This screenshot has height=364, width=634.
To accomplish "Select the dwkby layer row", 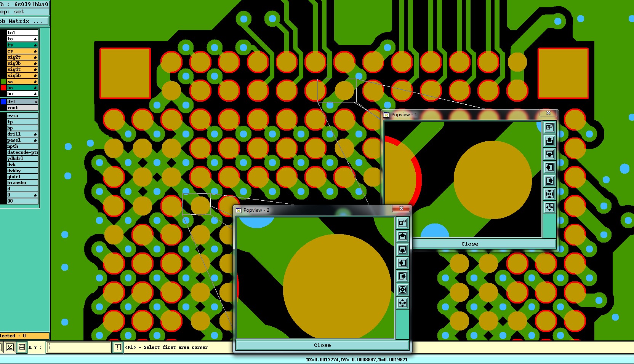I will (22, 171).
